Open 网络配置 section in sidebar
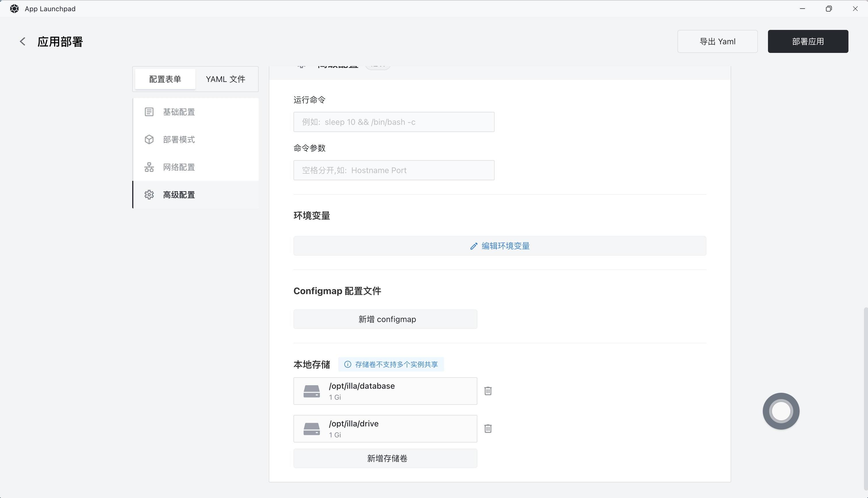 click(195, 167)
